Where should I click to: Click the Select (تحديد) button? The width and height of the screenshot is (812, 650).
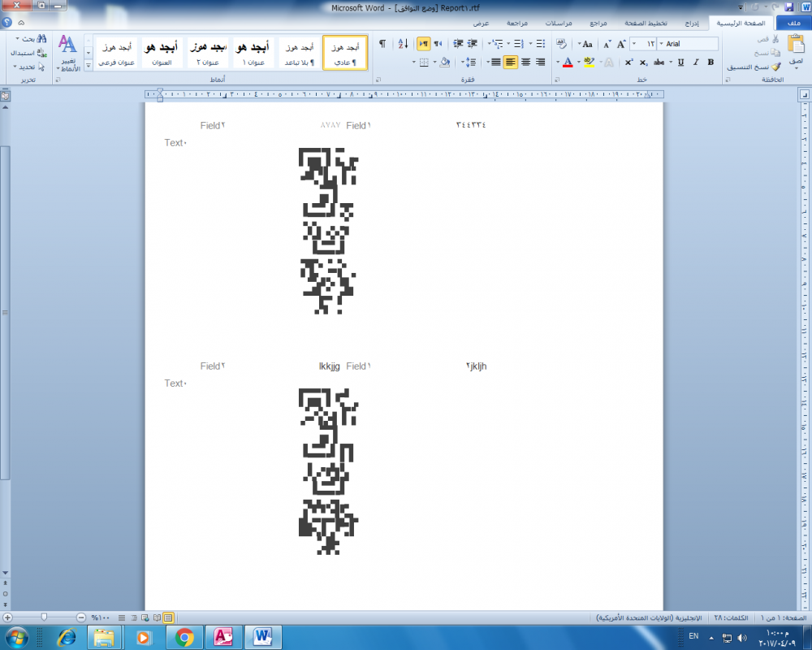pos(29,67)
